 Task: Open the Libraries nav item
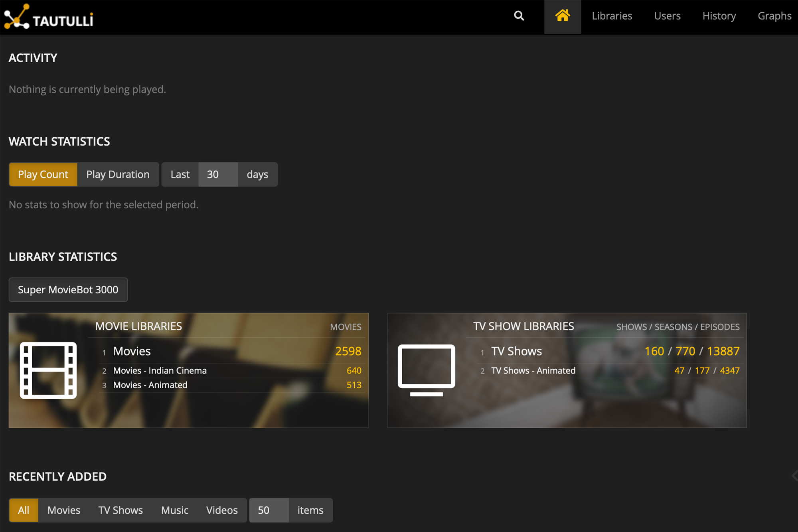click(x=612, y=16)
